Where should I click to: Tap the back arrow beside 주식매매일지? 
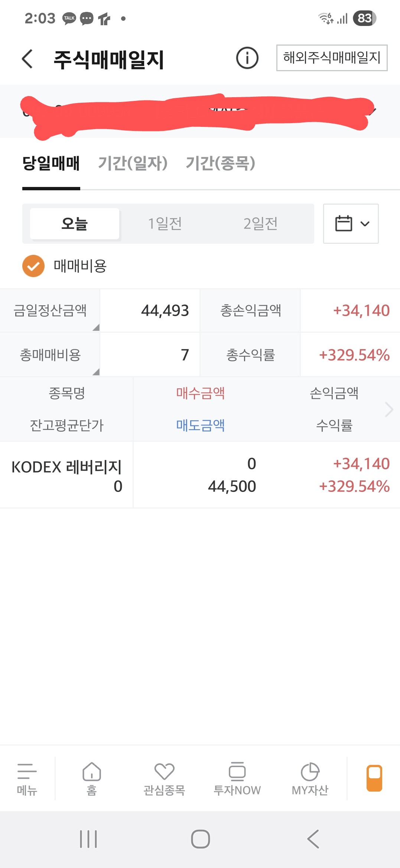(27, 59)
